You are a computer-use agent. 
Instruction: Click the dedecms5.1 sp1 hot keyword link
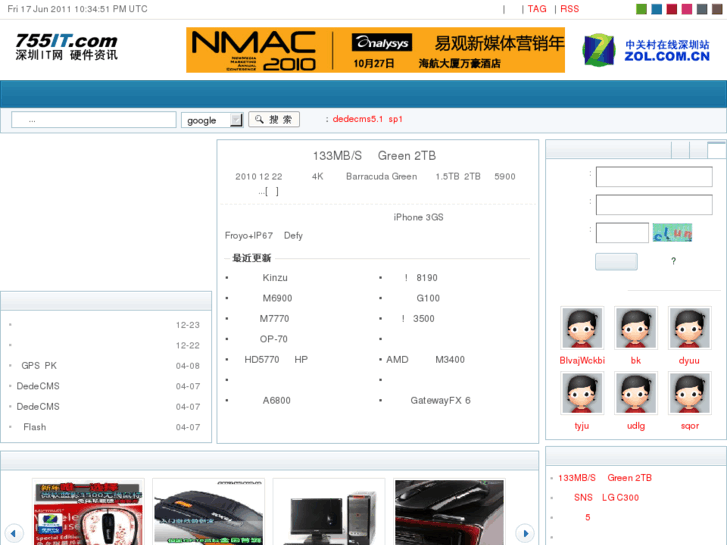(x=367, y=119)
